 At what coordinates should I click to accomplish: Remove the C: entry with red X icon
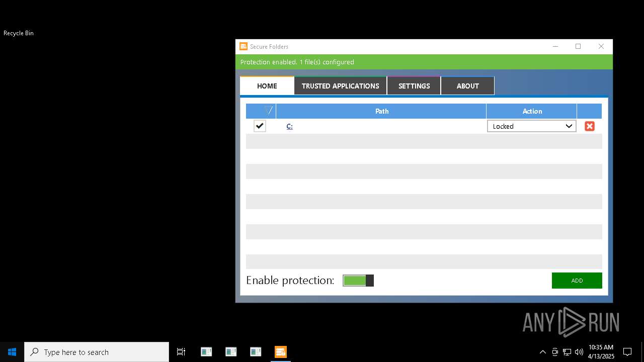click(589, 126)
